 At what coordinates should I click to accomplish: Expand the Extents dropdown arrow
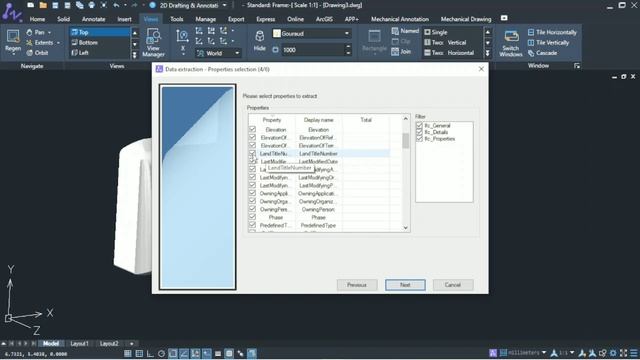pos(58,42)
